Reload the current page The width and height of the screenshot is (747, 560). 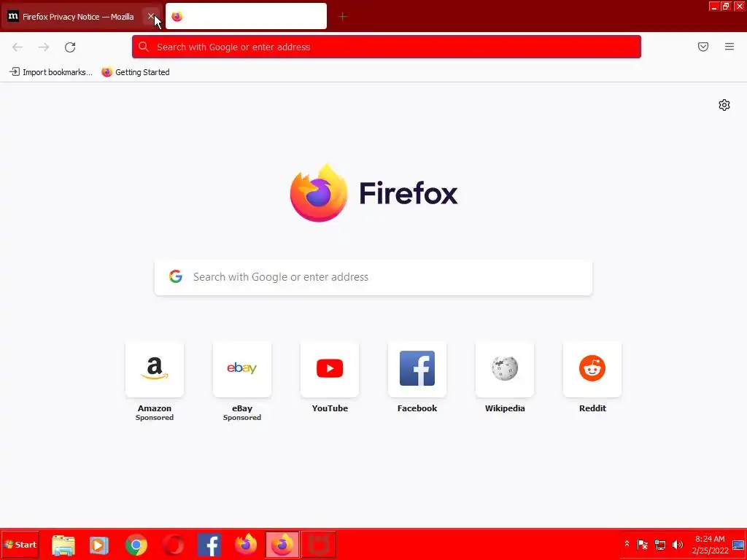[70, 47]
